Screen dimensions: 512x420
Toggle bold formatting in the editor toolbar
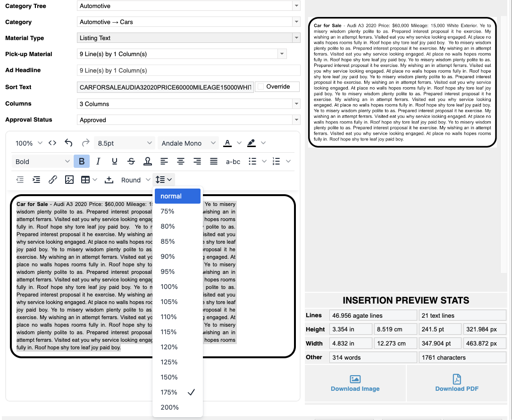coord(82,161)
